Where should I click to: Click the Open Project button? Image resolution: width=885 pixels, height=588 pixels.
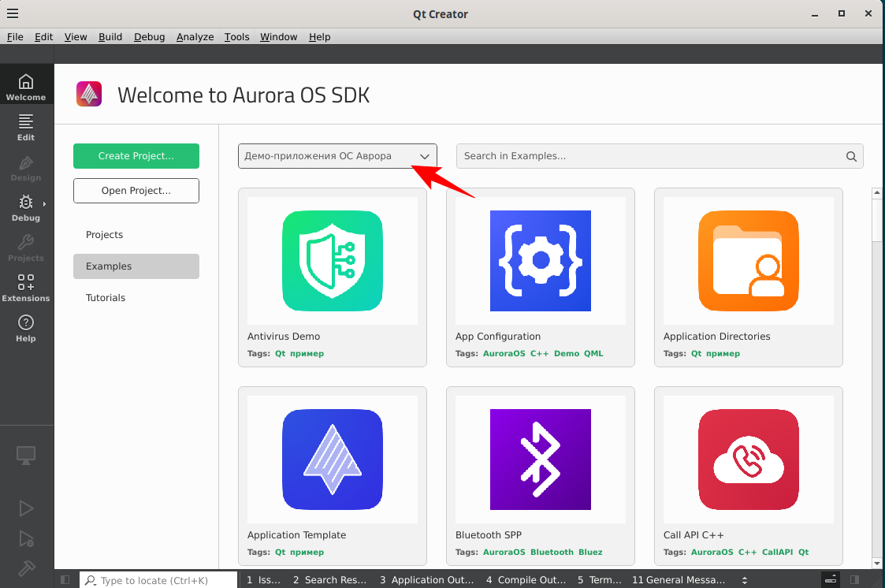(x=136, y=191)
